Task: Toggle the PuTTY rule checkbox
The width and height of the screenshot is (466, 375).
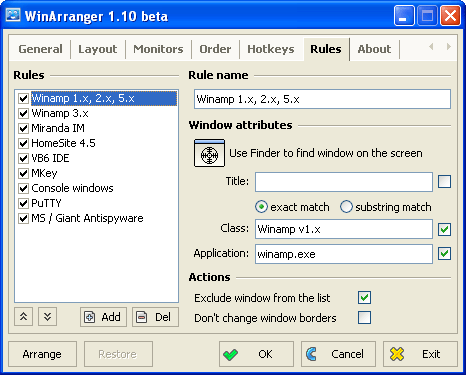Action: coord(23,203)
